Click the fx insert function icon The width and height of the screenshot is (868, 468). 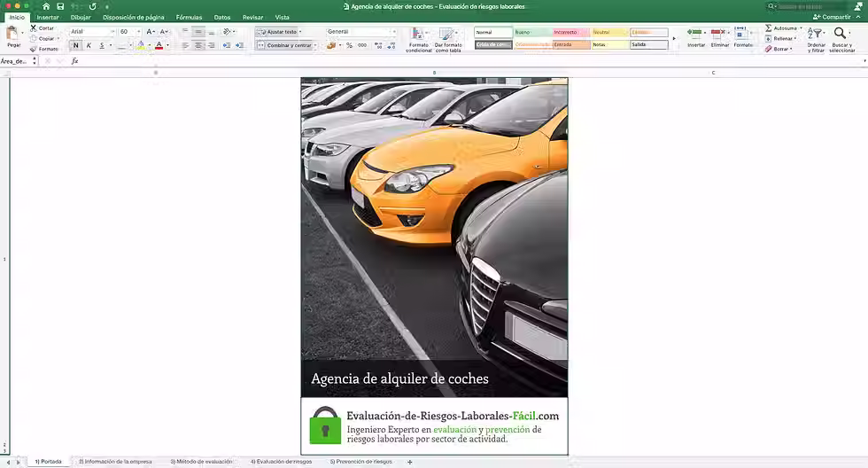[x=74, y=61]
